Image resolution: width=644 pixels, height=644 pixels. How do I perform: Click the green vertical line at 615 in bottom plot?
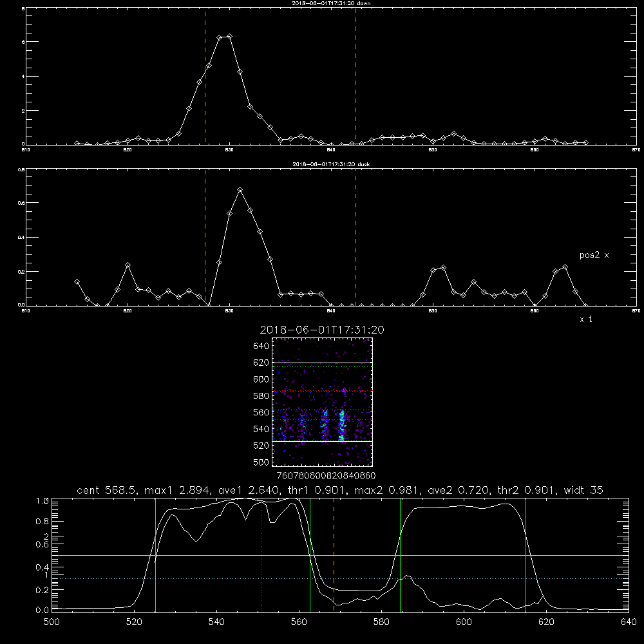(x=526, y=554)
